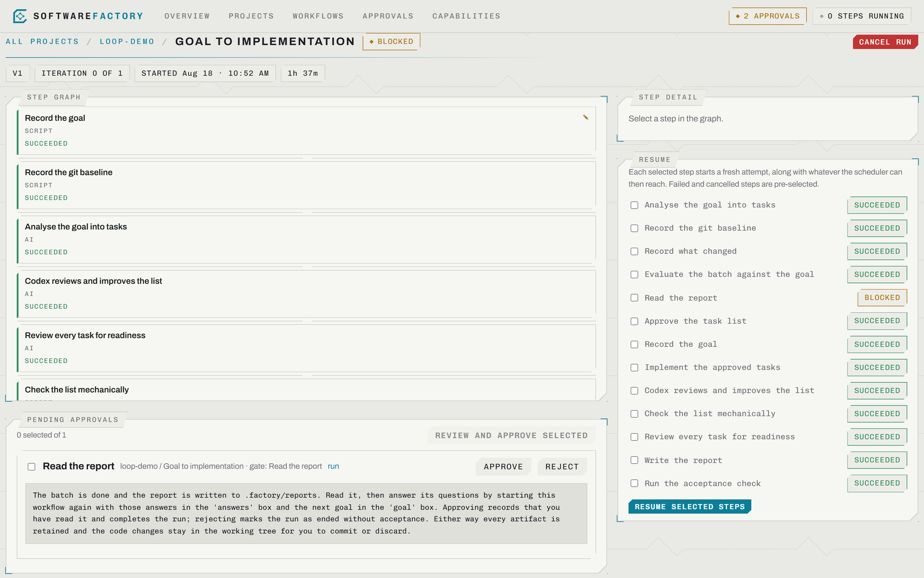Tick Check the list mechanically resume checkbox
The width and height of the screenshot is (924, 578).
click(634, 414)
